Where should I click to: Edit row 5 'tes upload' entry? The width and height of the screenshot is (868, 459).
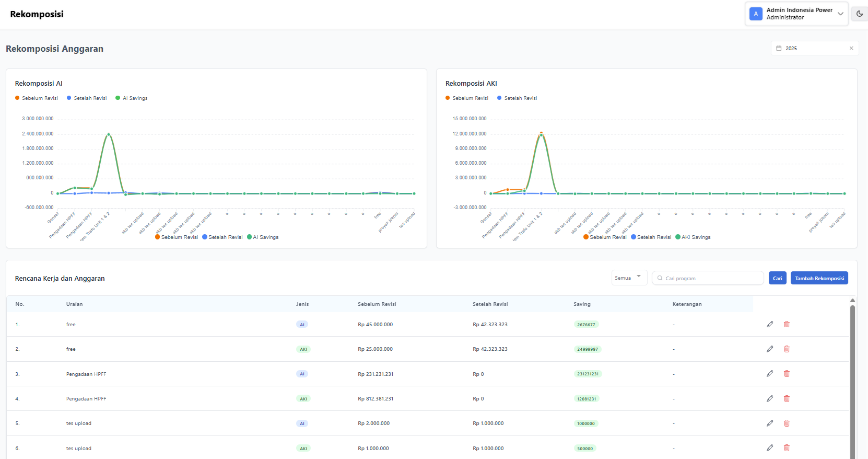click(x=770, y=423)
